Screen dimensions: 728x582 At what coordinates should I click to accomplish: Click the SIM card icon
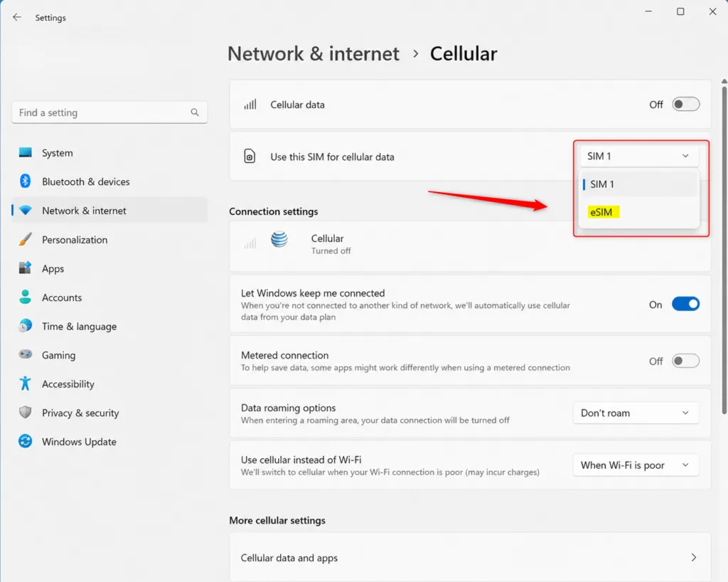[250, 157]
